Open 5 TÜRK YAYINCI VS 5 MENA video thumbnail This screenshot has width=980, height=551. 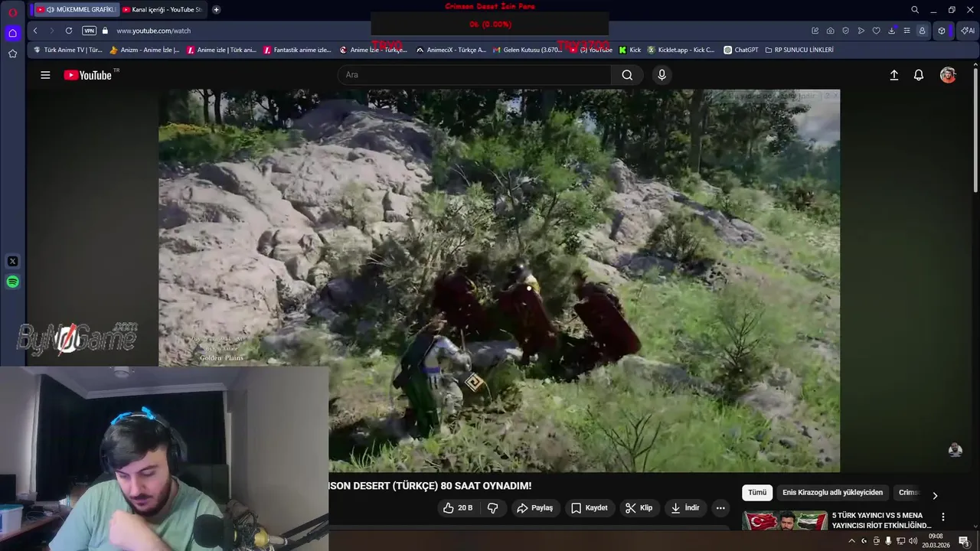(785, 520)
